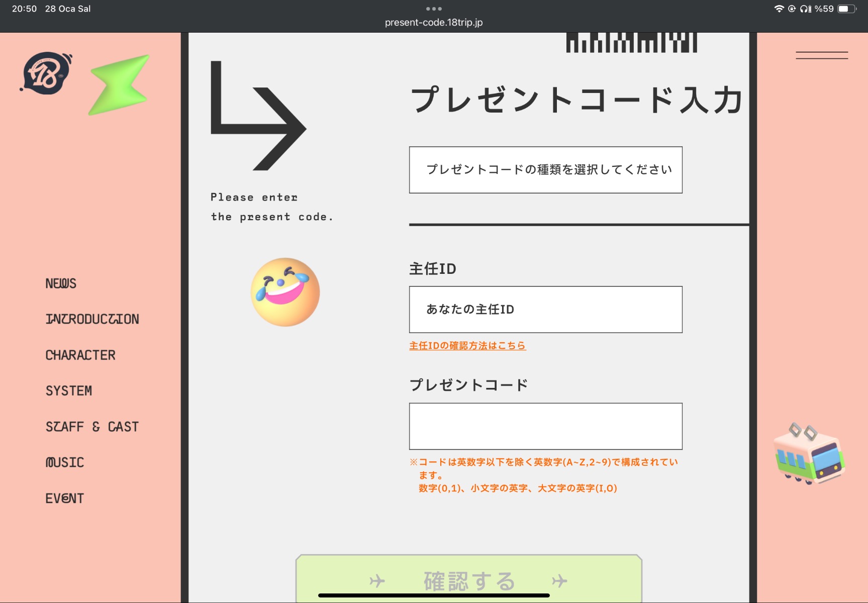Open the hamburger menu lines

point(822,55)
